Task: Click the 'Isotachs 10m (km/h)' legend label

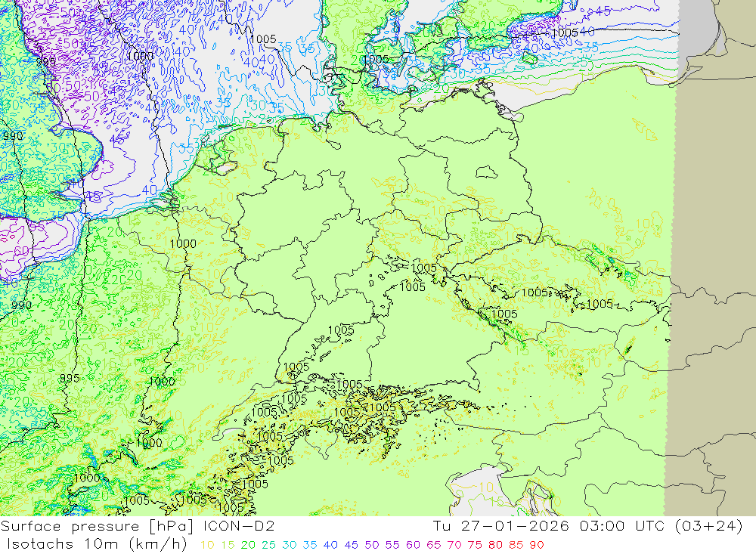Action: click(x=97, y=544)
